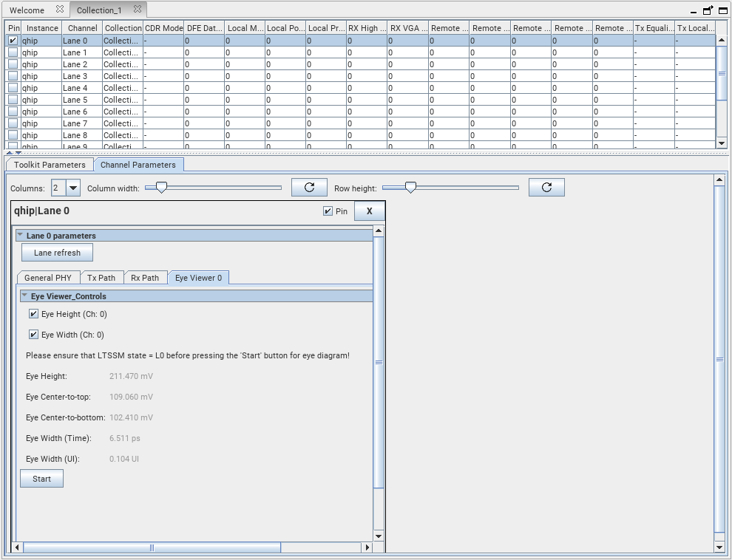Click the X button on qhip|Lane 0 panel

[x=369, y=211]
